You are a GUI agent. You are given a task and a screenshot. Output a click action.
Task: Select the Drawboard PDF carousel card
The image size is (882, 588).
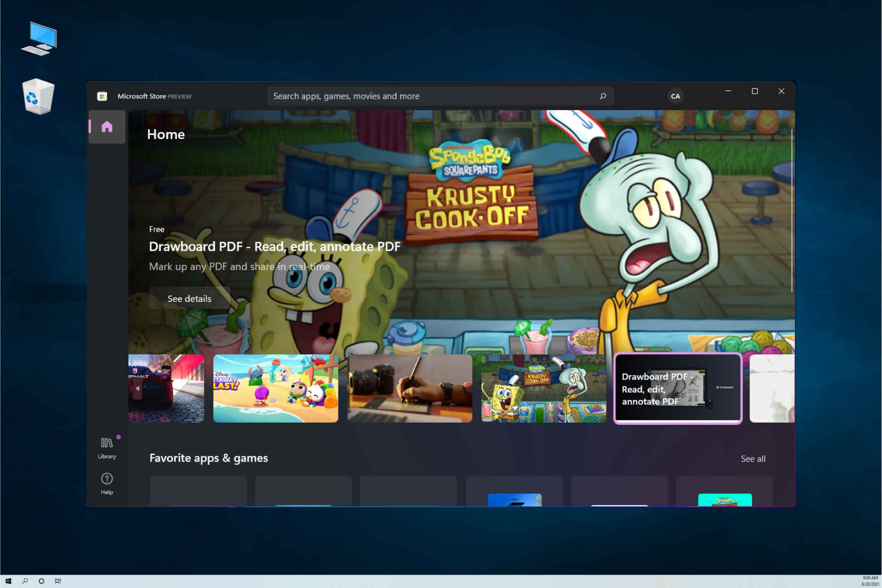(678, 389)
